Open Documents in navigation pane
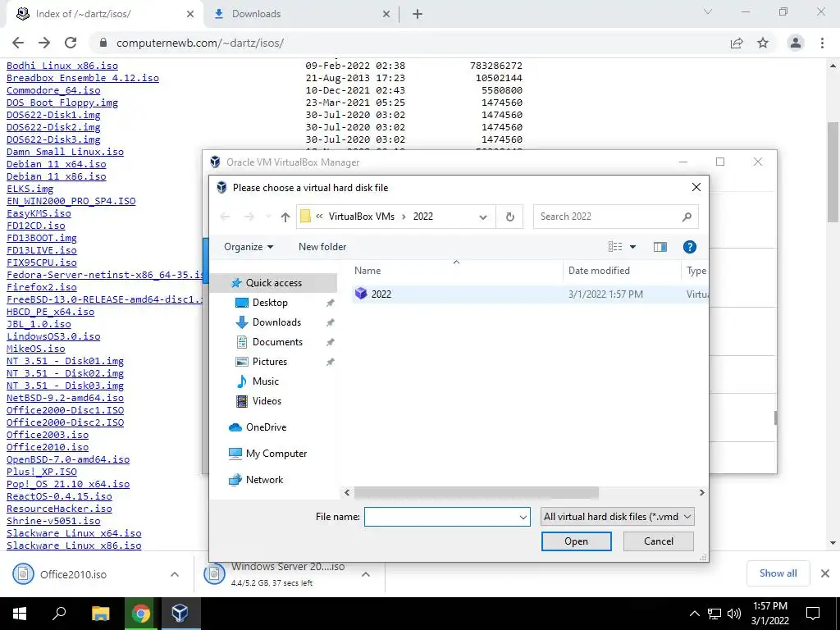This screenshot has height=630, width=840. [x=277, y=342]
